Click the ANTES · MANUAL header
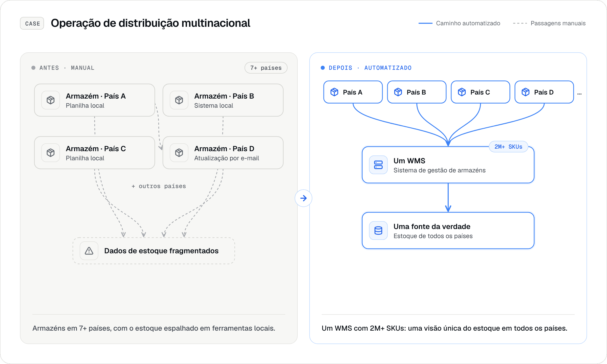 (x=67, y=68)
